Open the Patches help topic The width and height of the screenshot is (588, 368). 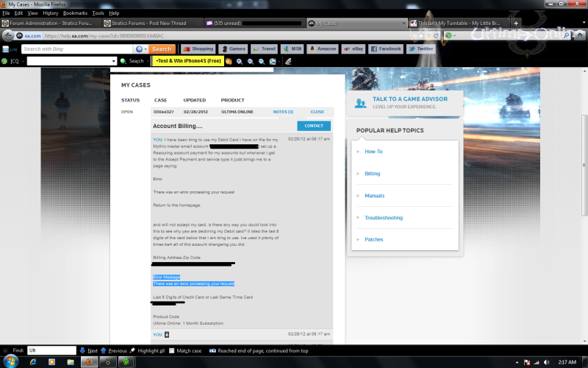374,240
